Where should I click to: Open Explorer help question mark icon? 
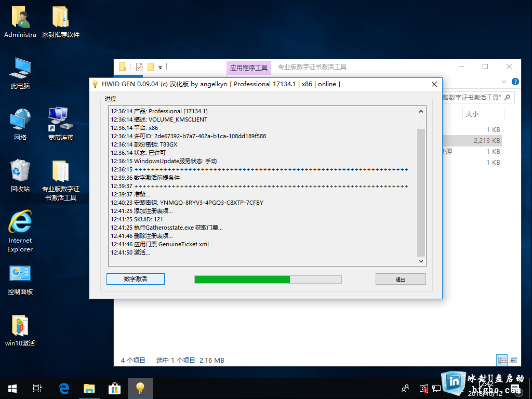pyautogui.click(x=515, y=82)
